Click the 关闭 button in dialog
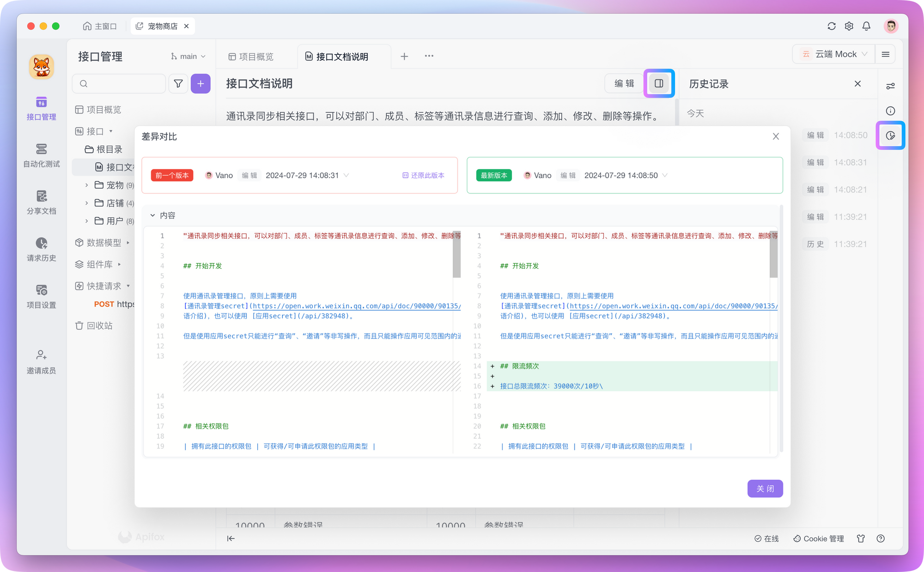This screenshot has width=924, height=572. pyautogui.click(x=765, y=488)
